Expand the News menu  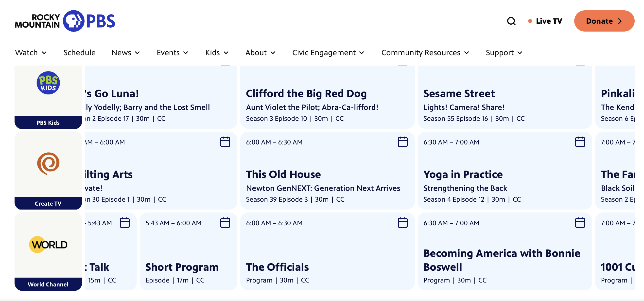[x=125, y=53]
